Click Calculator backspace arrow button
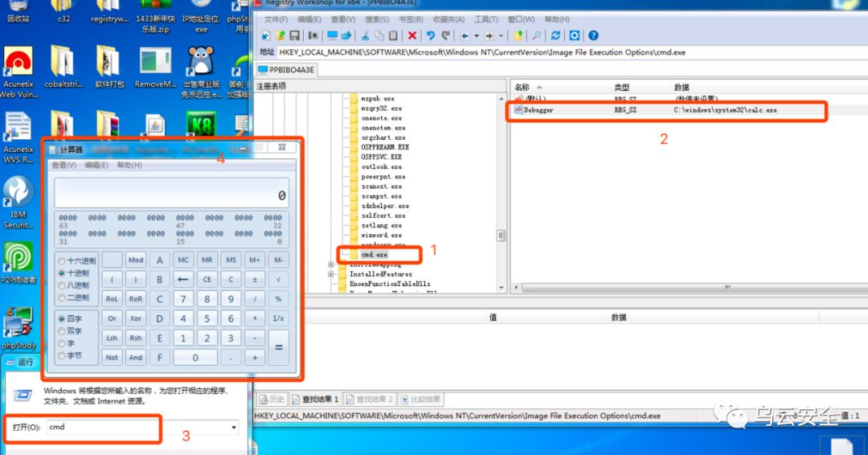The image size is (868, 455). pos(183,280)
